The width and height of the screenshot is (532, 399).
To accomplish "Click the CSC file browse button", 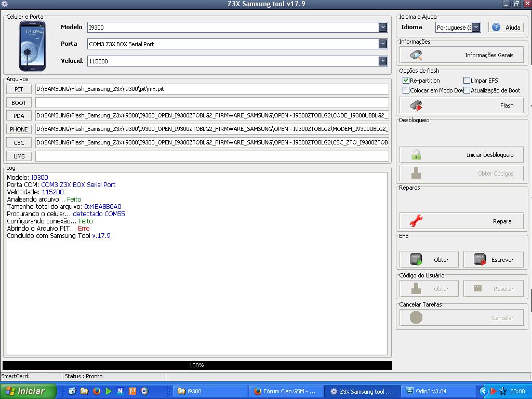I will click(19, 143).
